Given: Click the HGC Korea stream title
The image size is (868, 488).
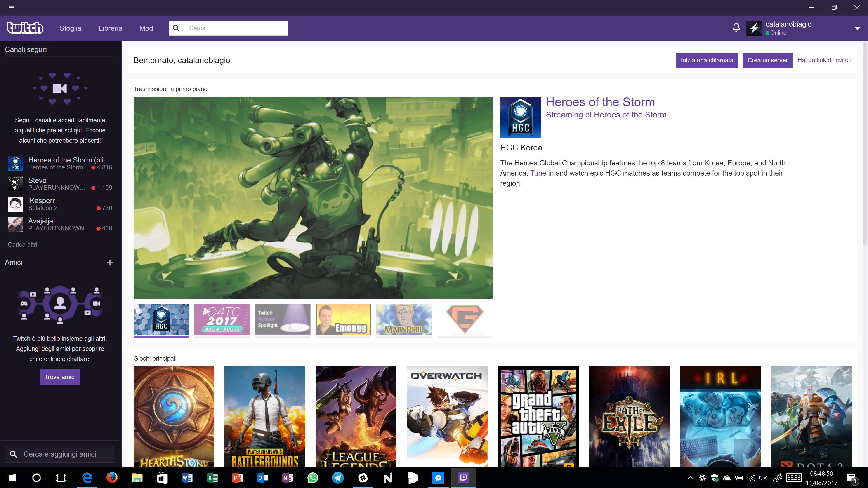Looking at the screenshot, I should (521, 148).
